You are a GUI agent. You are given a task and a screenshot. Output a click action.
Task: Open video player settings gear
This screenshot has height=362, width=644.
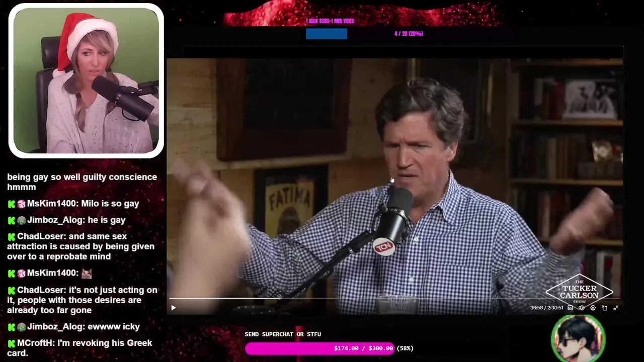pos(593,308)
